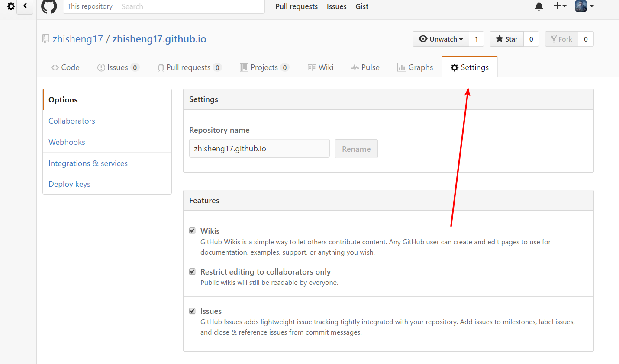Click Issues in the top header
619x364 pixels.
click(x=336, y=6)
